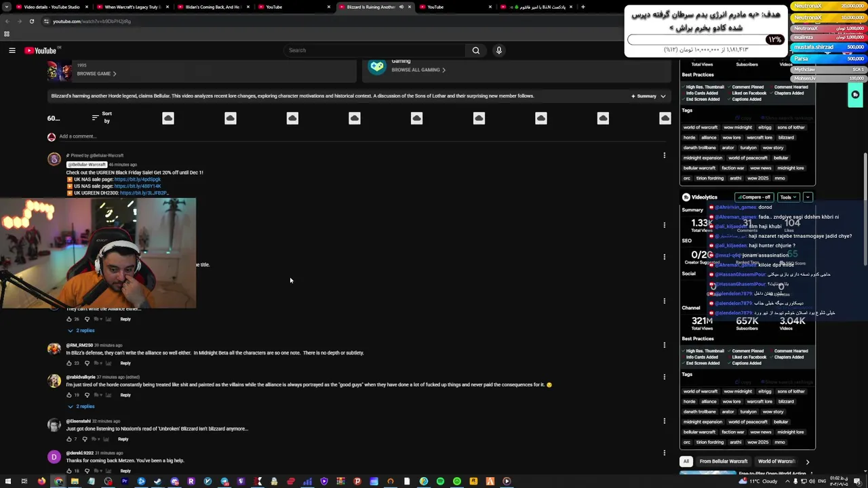Open the Windows Start menu

7,481
